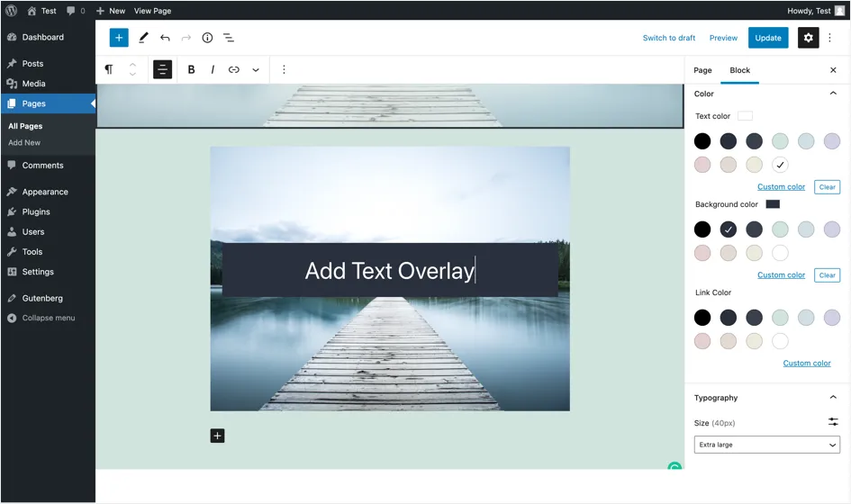Viewport: 851px width, 504px height.
Task: Click the Add Text Overlay paragraph
Action: coord(390,270)
